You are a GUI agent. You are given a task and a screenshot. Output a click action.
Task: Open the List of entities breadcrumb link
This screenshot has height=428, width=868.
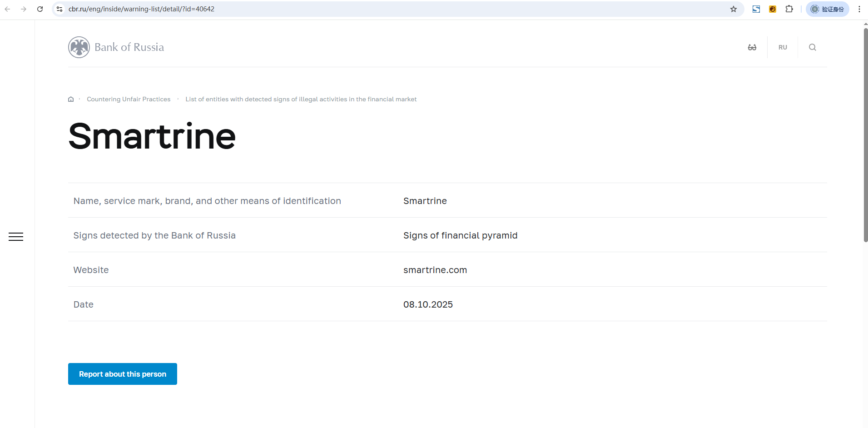(301, 99)
